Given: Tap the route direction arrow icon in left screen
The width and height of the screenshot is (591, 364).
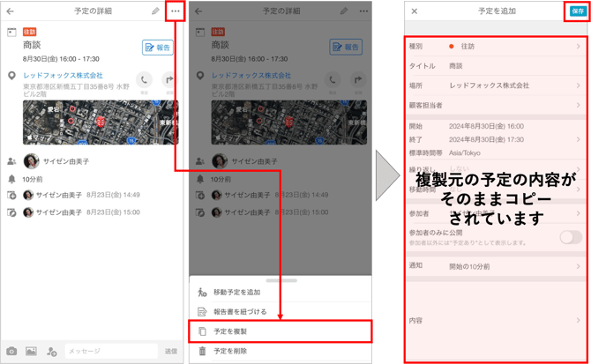Looking at the screenshot, I should tap(168, 81).
